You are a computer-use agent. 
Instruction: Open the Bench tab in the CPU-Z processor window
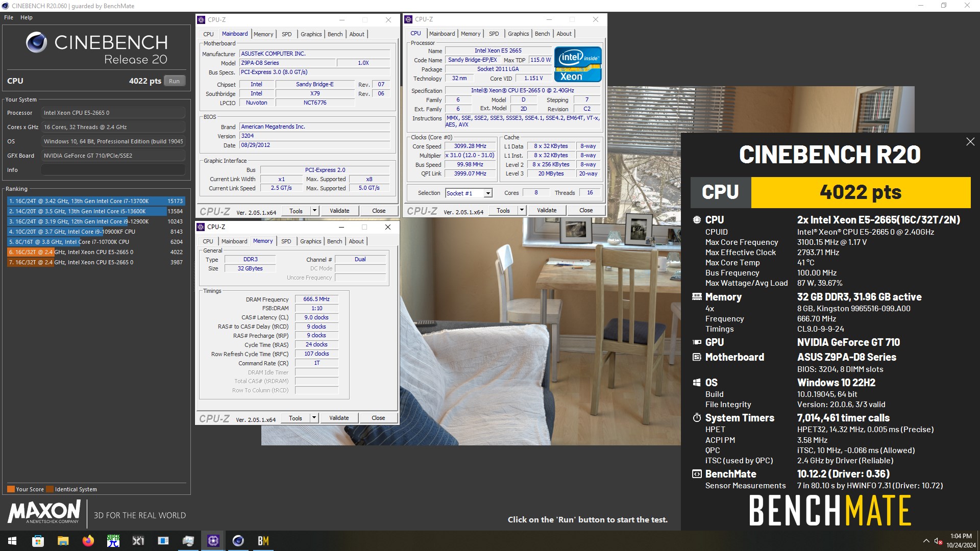(x=542, y=34)
